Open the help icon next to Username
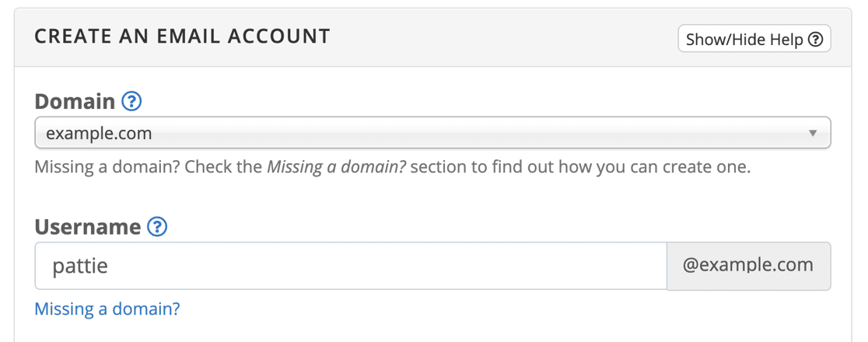Viewport: 868px width, 342px height. pyautogui.click(x=157, y=226)
